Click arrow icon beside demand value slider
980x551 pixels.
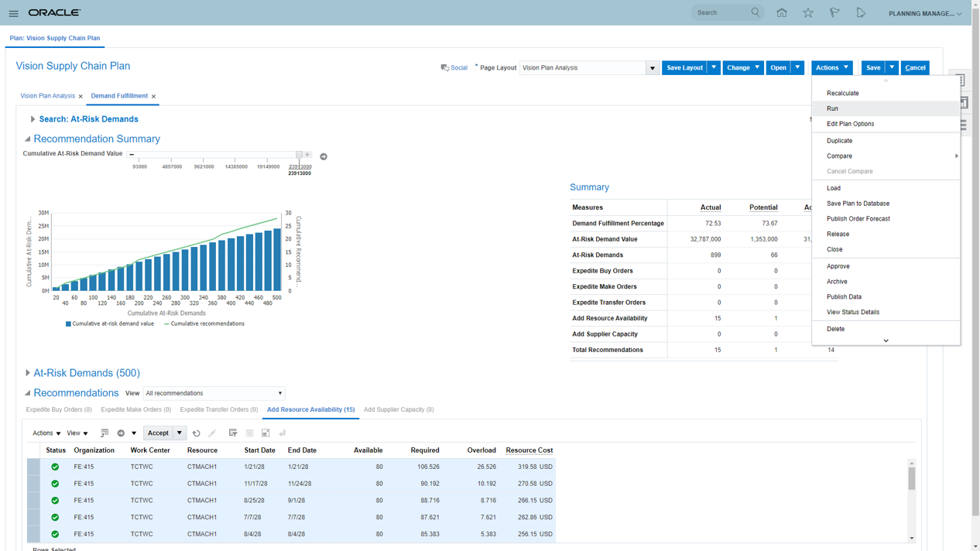324,156
